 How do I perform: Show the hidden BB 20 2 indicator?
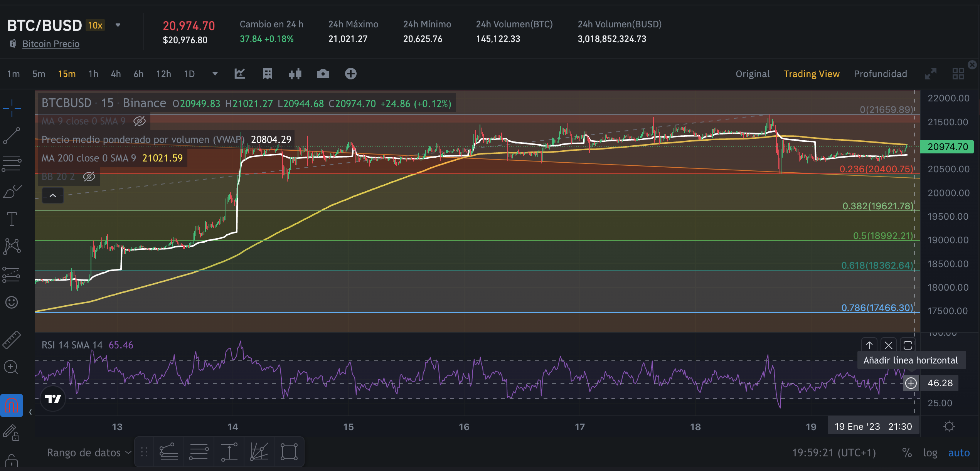click(89, 177)
